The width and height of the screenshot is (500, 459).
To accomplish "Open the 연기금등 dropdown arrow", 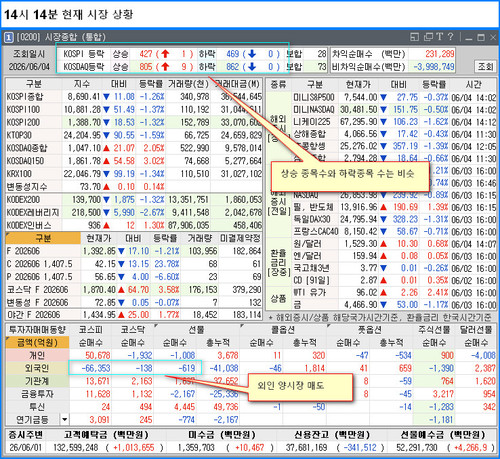I will coord(65,419).
